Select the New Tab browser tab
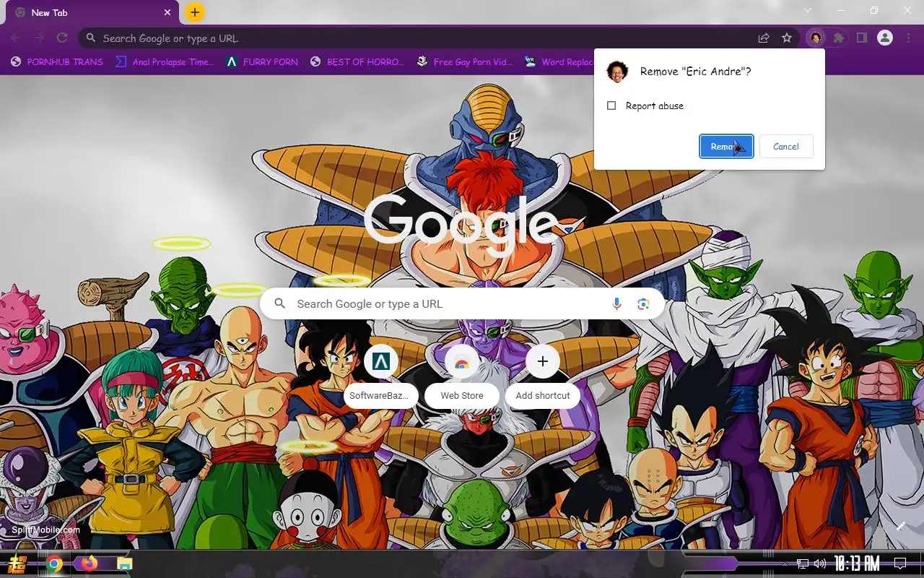Viewport: 924px width, 578px height. (92, 13)
